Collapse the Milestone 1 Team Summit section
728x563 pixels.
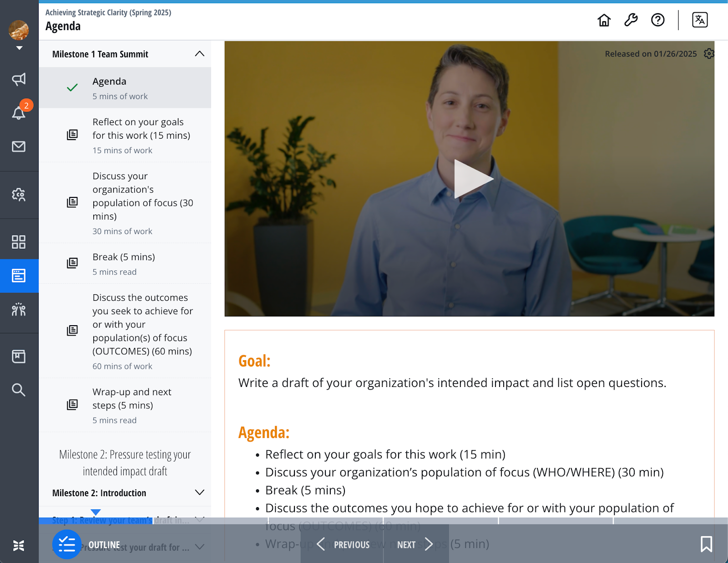[x=199, y=54]
